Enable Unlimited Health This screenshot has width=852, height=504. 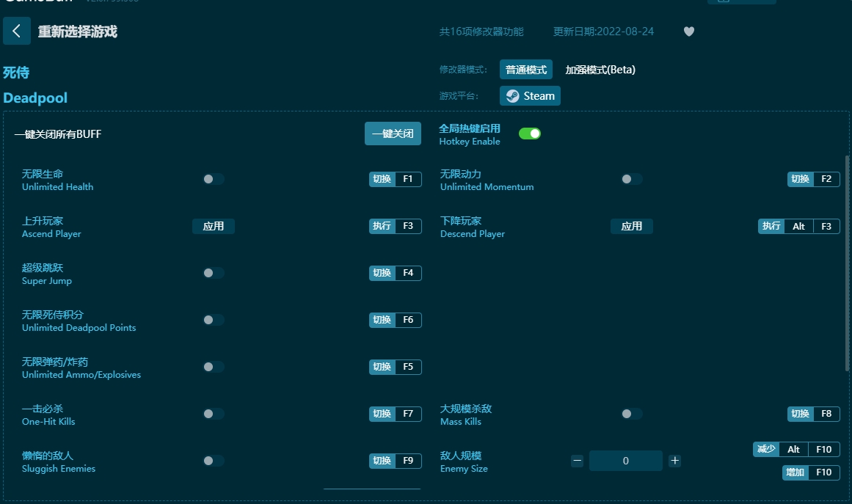(212, 178)
